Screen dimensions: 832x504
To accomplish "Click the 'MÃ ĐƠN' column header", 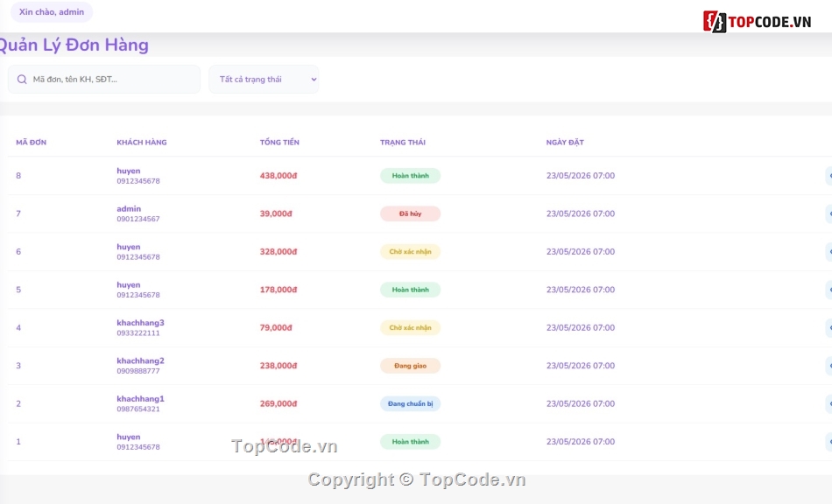I will click(32, 142).
